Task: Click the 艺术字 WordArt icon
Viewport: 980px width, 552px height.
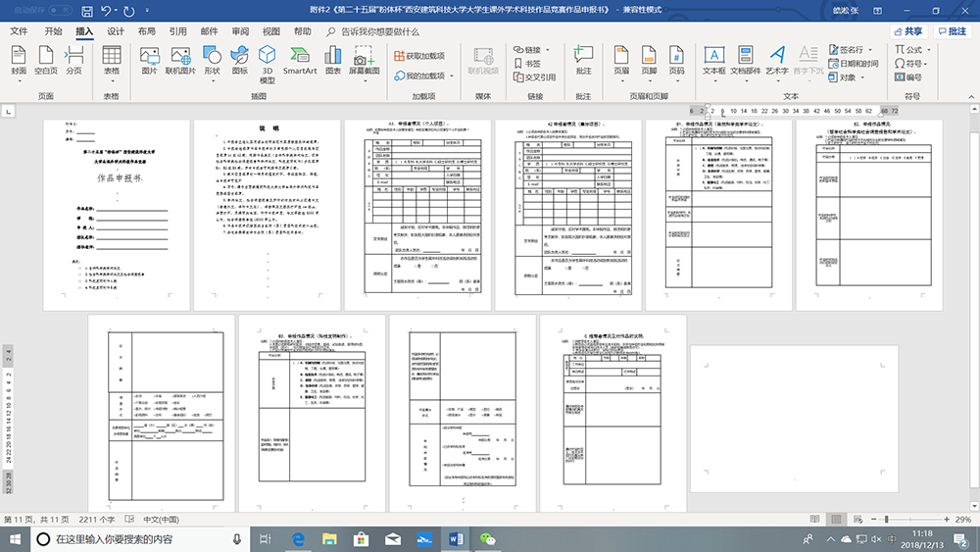Action: click(x=776, y=59)
